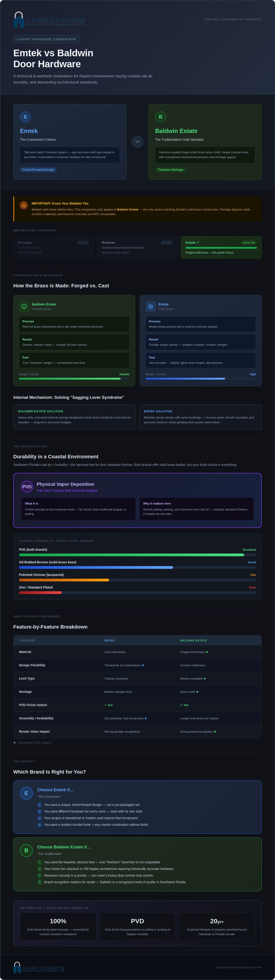The image size is (275, 980).
Task: Click the purple PVD circle icon
Action: [27, 487]
